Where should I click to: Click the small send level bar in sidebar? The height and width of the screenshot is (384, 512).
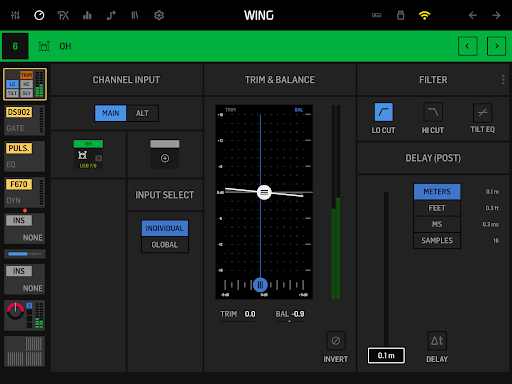tap(25, 254)
